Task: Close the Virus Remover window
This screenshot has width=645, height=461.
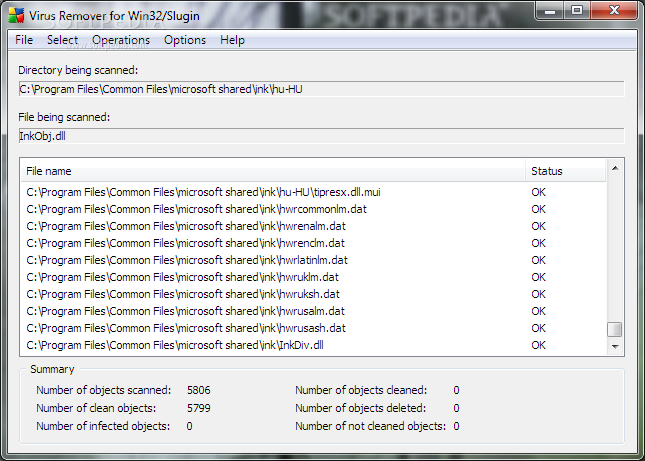Action: click(x=614, y=10)
